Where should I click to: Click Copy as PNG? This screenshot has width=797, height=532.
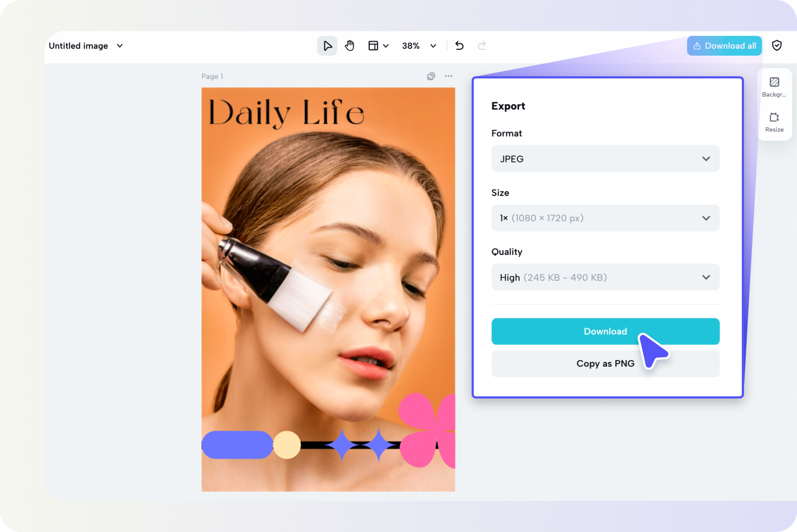tap(605, 363)
